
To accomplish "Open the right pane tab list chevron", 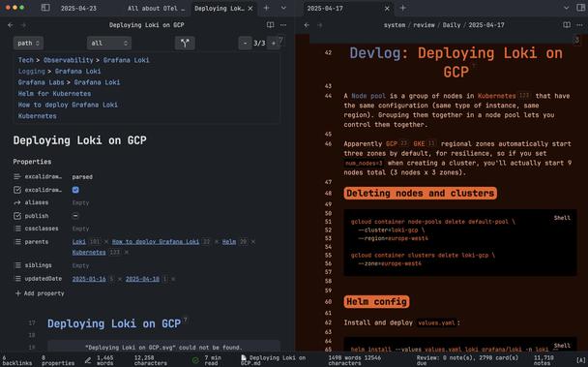I will click(567, 8).
